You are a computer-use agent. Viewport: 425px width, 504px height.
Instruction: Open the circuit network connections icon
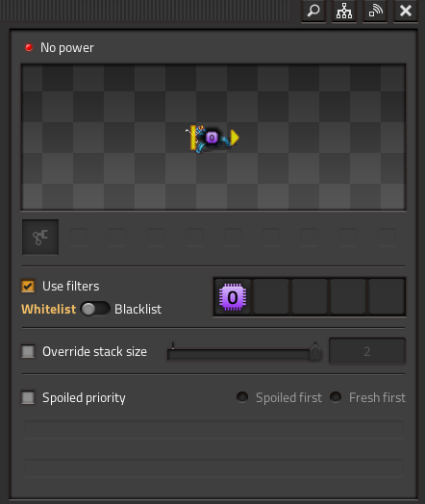coord(344,11)
